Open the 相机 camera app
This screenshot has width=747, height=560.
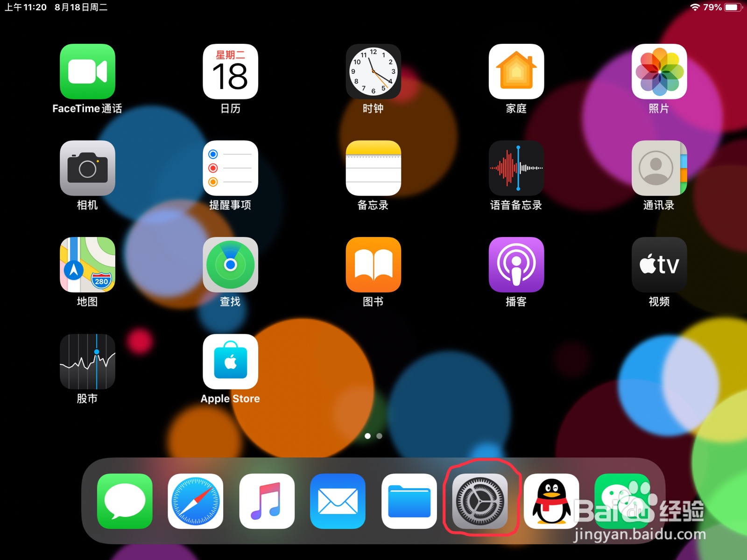pos(87,169)
